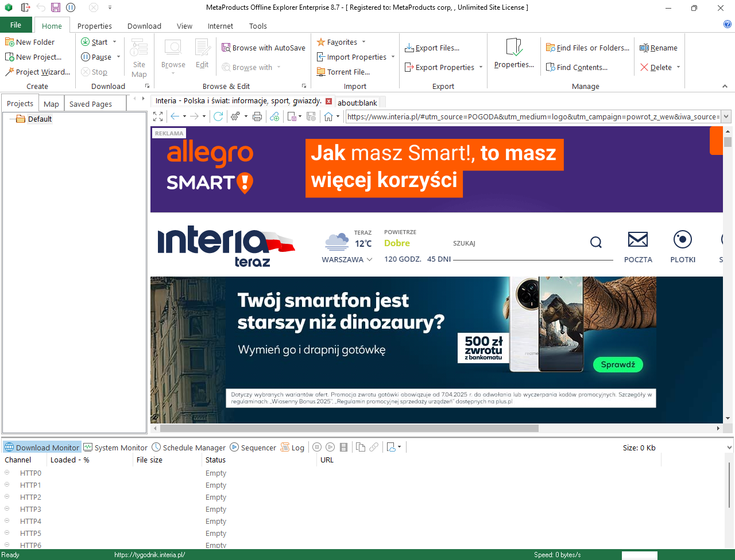
Task: Click Find Contents button
Action: pyautogui.click(x=577, y=67)
